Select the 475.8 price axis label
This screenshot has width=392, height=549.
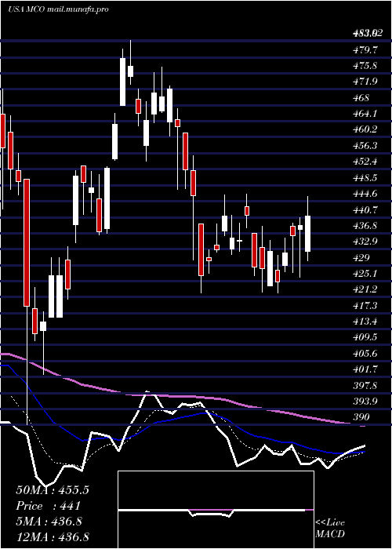click(x=365, y=66)
